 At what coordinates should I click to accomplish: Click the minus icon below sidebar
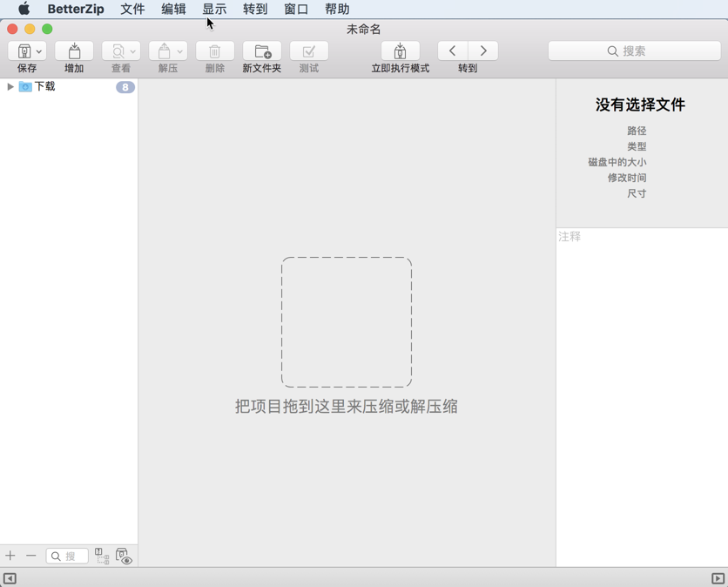pos(31,556)
